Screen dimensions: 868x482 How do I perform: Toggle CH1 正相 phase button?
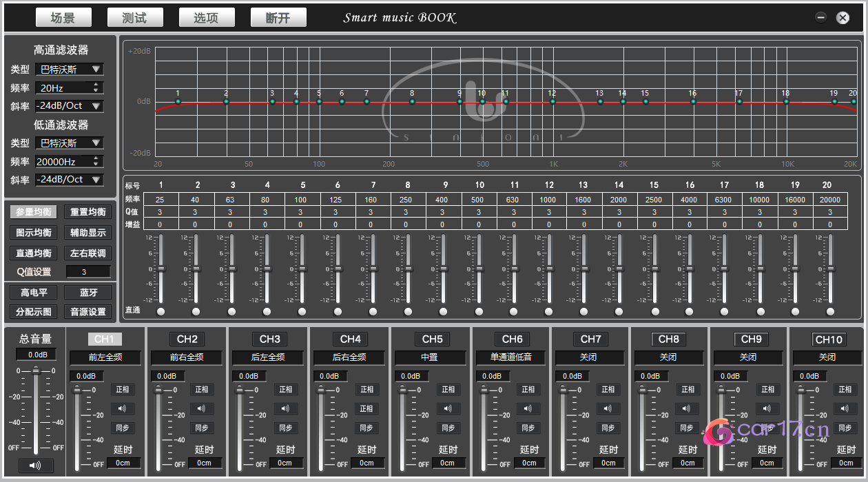click(122, 389)
